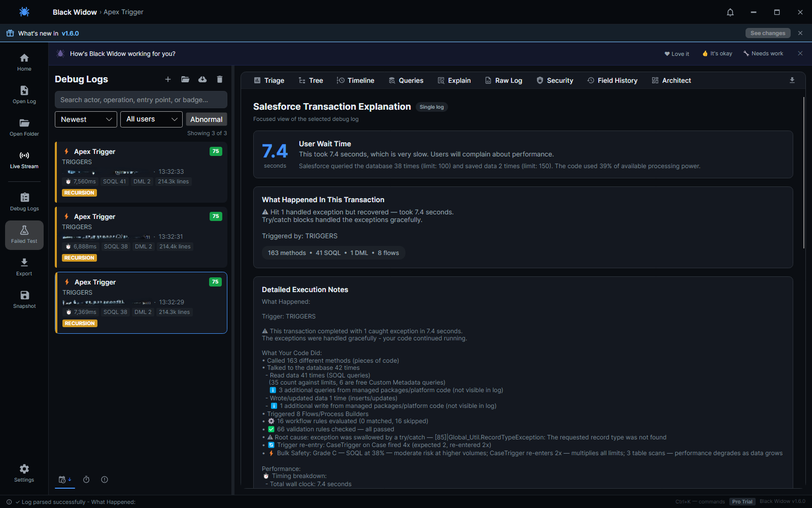Delete logs with the trash icon
Image resolution: width=812 pixels, height=508 pixels.
coord(220,79)
